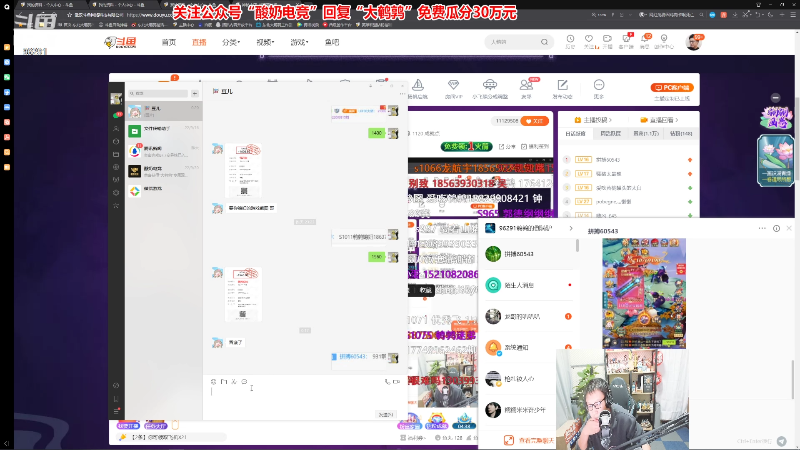This screenshot has height=450, width=800.
Task: Open the notification bell icon in header
Action: tap(645, 41)
